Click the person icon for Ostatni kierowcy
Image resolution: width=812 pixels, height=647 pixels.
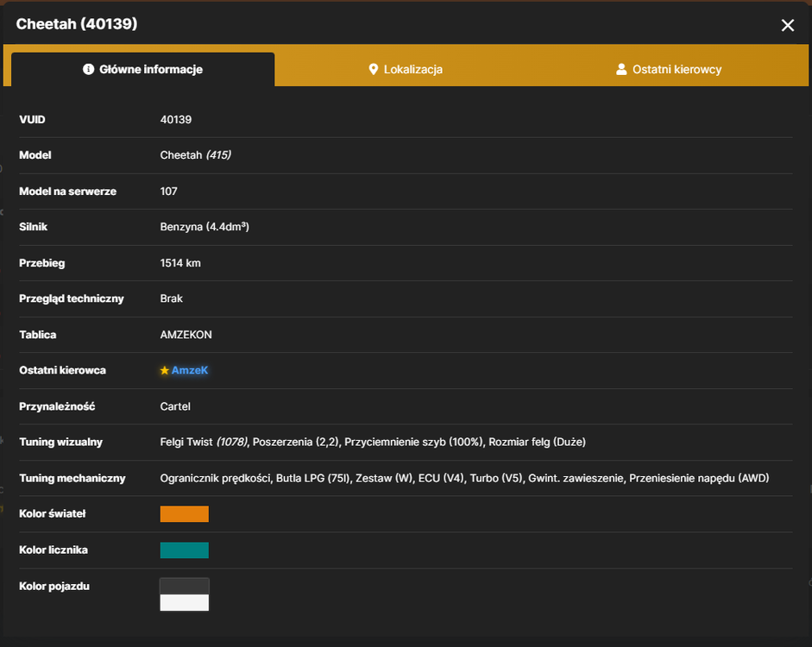tap(621, 69)
